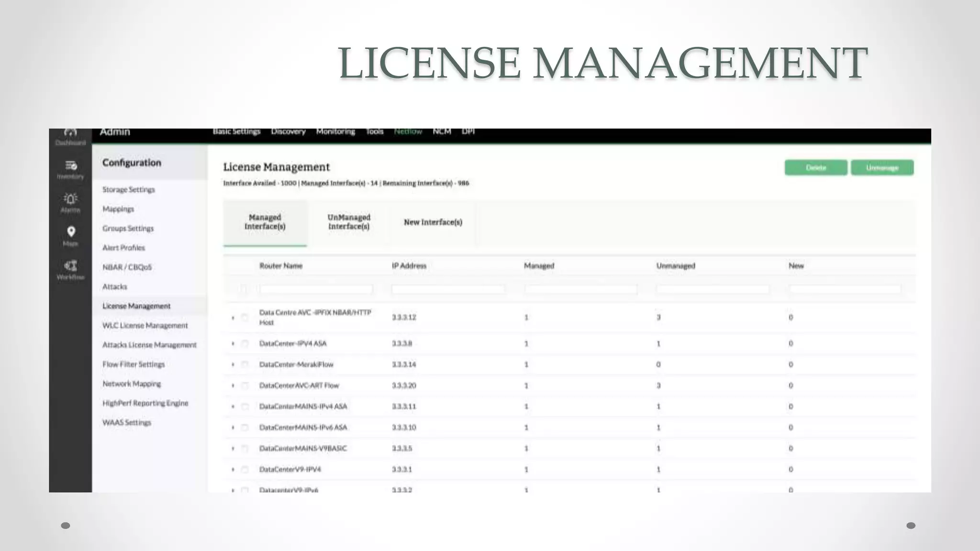
Task: Open Netflow in top menu
Action: pyautogui.click(x=408, y=132)
